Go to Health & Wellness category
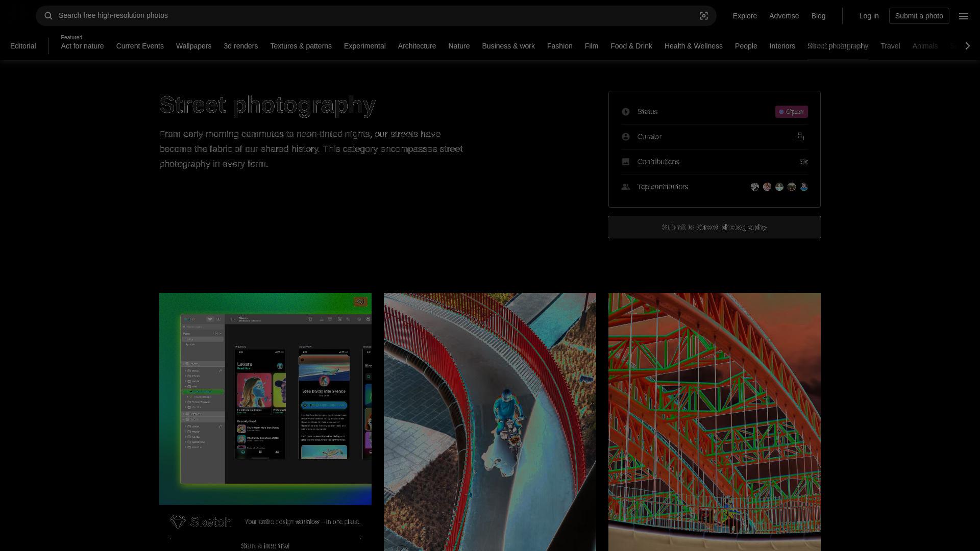Screen dimensions: 980x551 (x=693, y=46)
